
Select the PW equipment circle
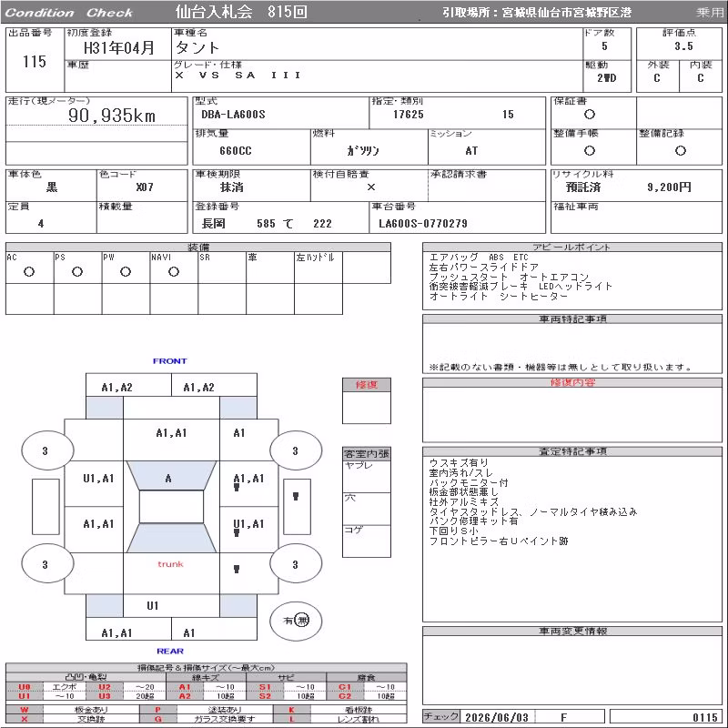(126, 271)
